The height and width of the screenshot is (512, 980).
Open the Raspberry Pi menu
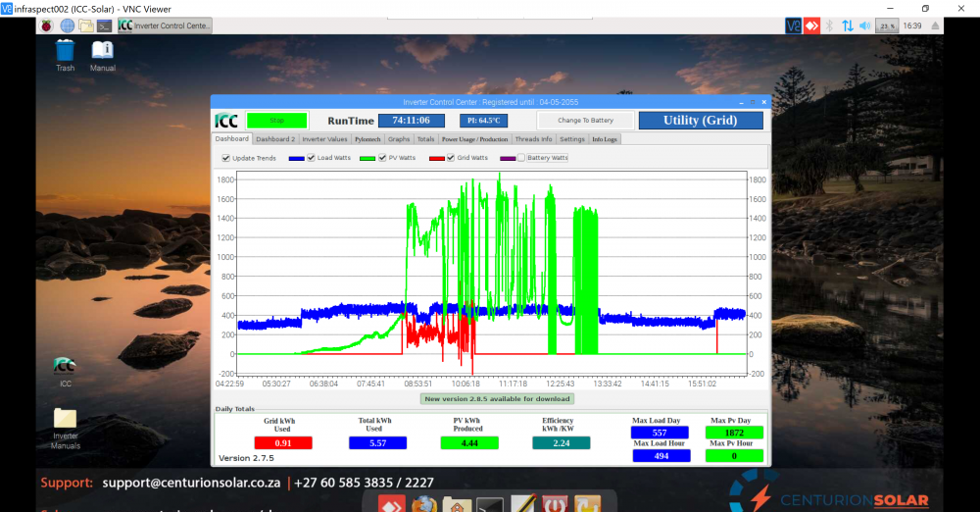point(47,26)
